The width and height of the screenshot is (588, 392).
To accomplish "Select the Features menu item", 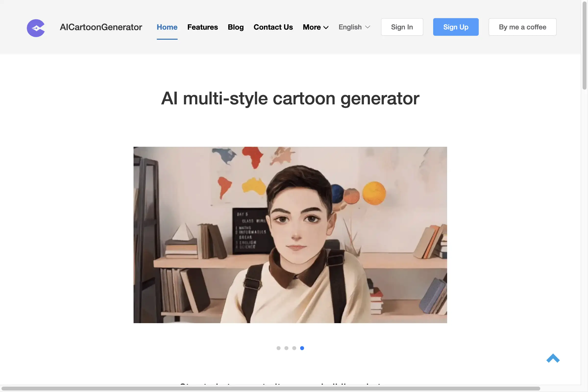I will coord(203,27).
